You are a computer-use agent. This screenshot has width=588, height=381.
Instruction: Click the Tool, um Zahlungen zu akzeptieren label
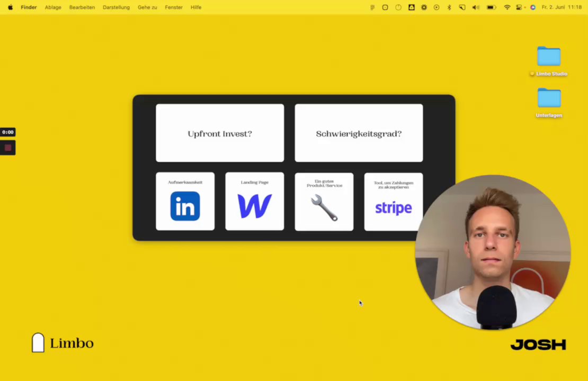(394, 185)
